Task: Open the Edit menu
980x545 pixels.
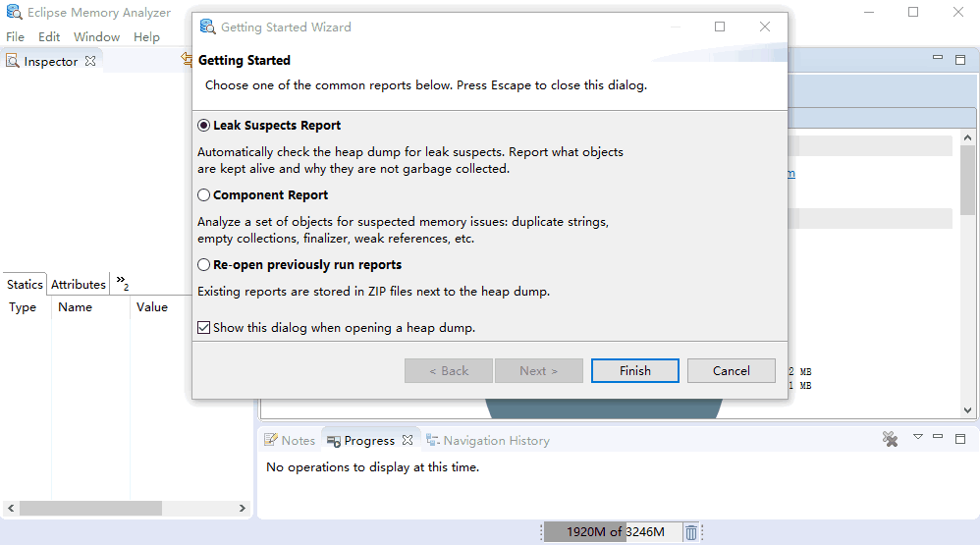Action: pyautogui.click(x=49, y=37)
